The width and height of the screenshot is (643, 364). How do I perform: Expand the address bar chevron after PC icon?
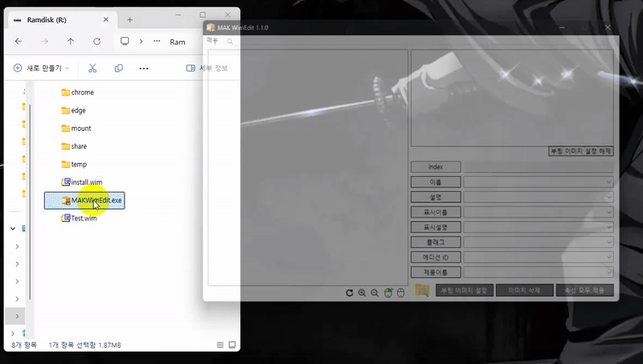coord(141,42)
